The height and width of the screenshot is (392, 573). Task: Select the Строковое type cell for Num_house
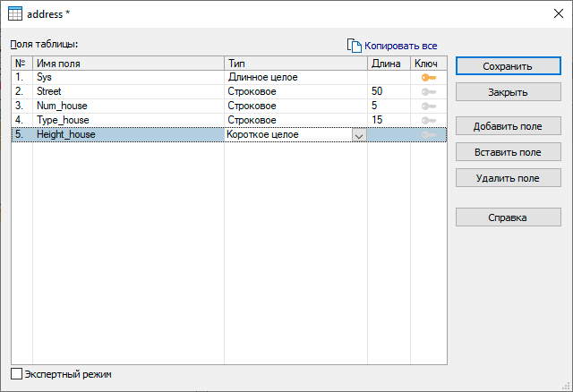click(x=295, y=106)
